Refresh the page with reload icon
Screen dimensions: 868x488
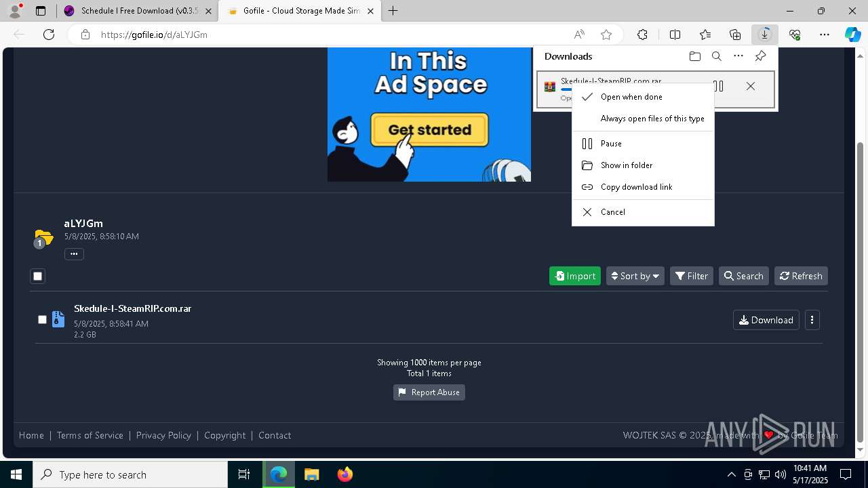[x=49, y=35]
